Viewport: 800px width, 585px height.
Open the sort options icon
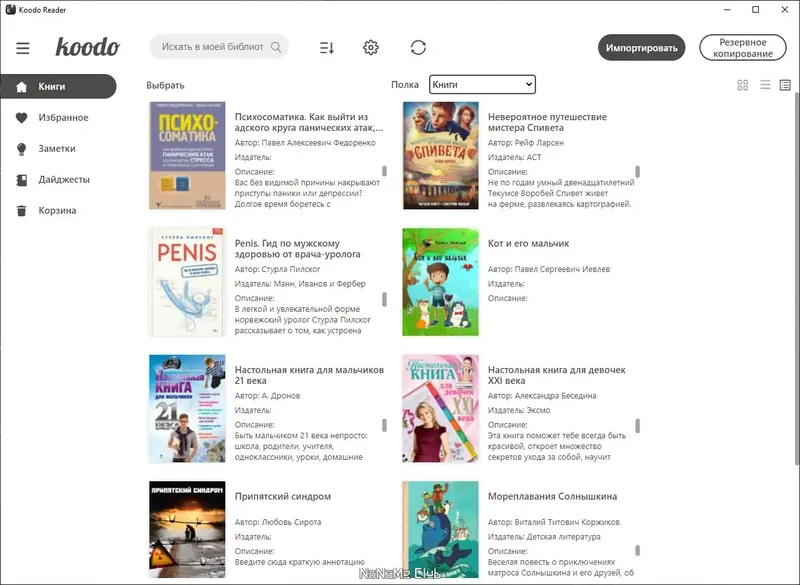click(327, 48)
